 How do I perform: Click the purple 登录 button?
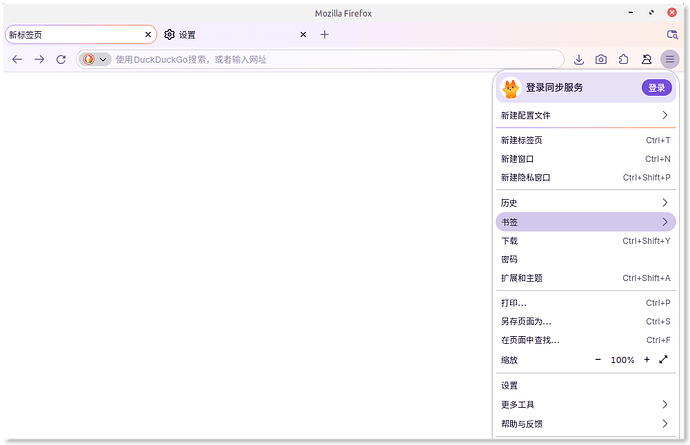tap(657, 88)
